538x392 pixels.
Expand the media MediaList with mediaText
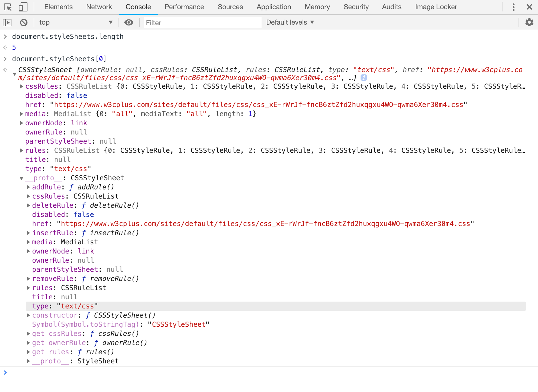click(x=21, y=114)
